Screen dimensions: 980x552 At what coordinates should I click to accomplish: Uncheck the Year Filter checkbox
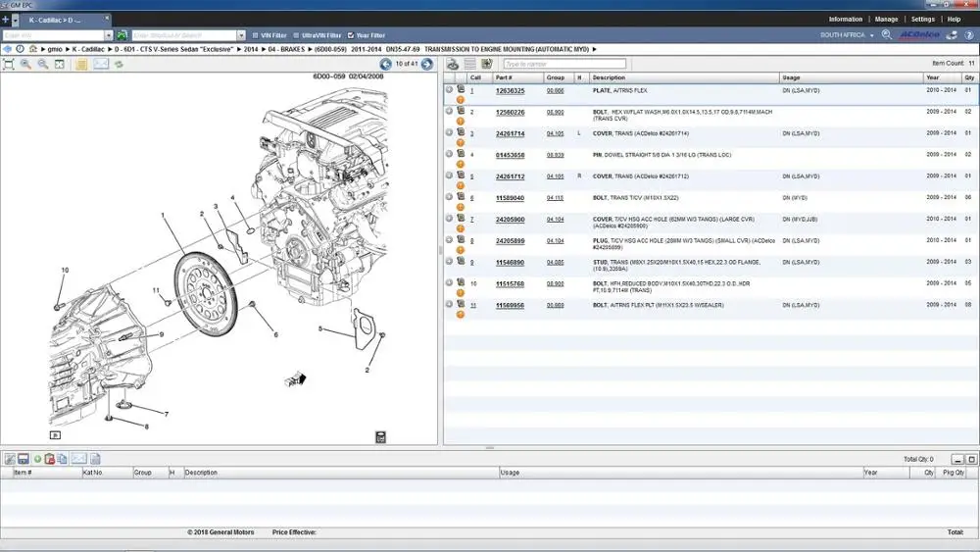tap(351, 35)
